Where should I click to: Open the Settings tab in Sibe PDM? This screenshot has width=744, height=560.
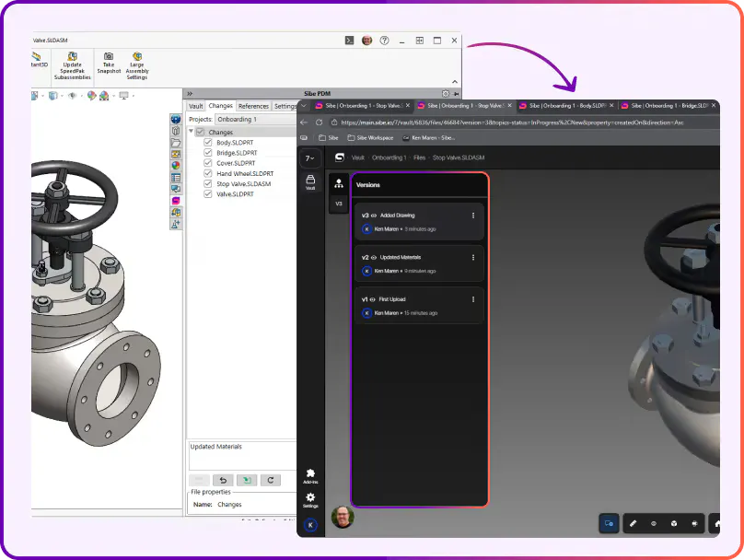(285, 106)
